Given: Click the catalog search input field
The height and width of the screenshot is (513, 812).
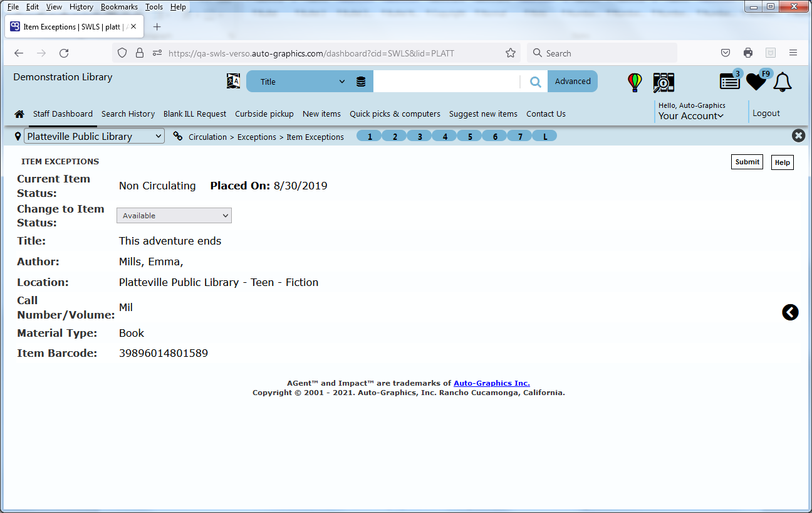Looking at the screenshot, I should coord(446,82).
